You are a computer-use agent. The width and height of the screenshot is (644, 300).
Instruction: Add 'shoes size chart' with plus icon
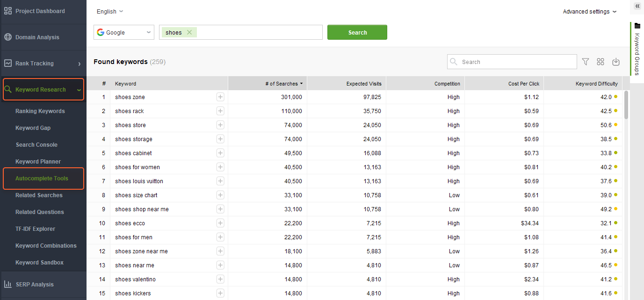[x=220, y=195]
